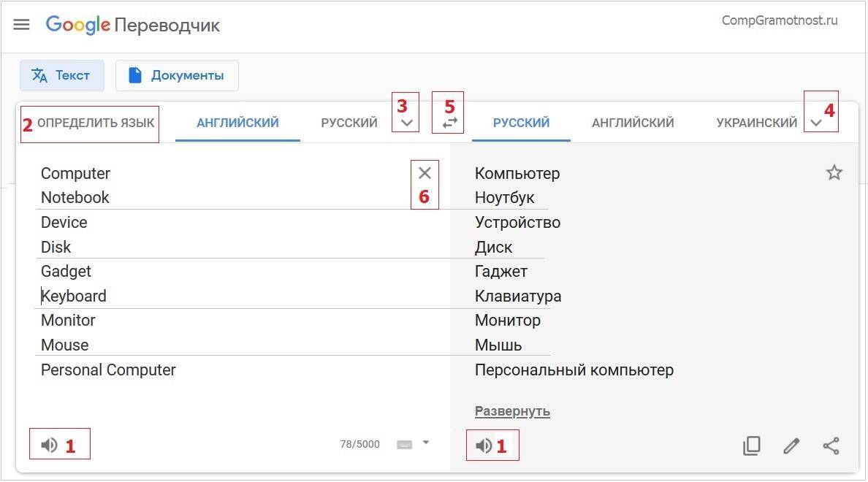Choose Украинский as the target language

pyautogui.click(x=756, y=123)
